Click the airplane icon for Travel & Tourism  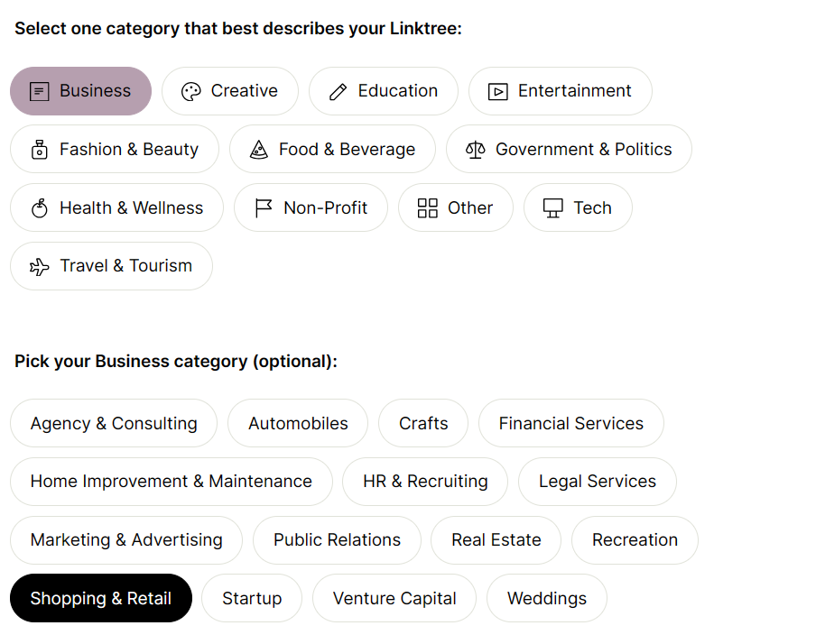click(x=40, y=266)
